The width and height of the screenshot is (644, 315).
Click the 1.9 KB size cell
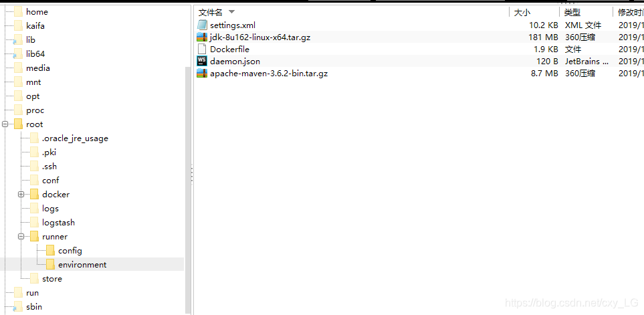(546, 49)
